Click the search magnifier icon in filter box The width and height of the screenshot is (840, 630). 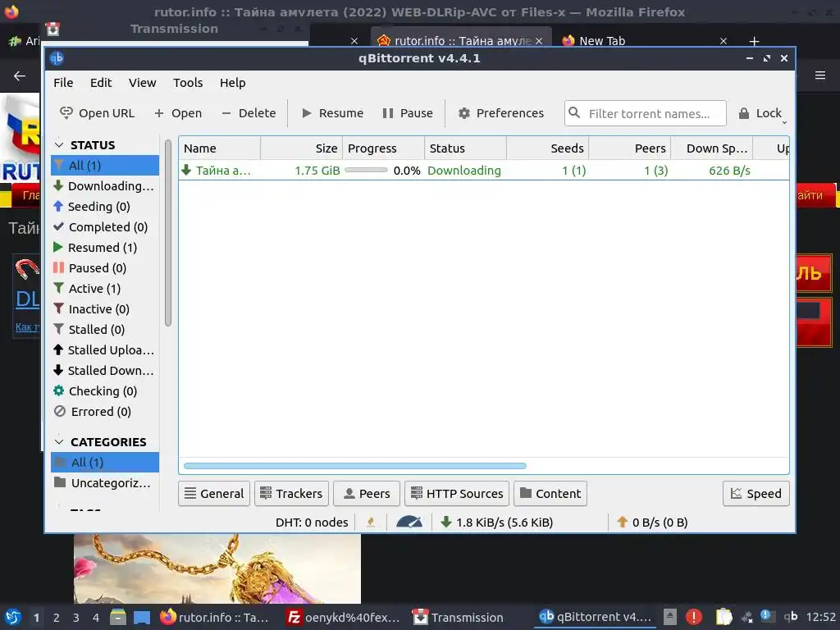tap(573, 112)
